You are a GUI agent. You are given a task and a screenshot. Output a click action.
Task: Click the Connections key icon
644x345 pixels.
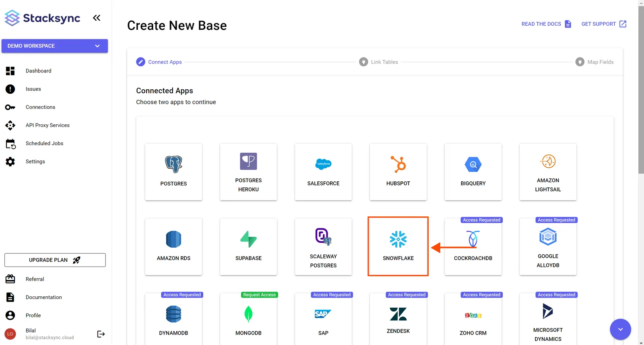click(10, 107)
